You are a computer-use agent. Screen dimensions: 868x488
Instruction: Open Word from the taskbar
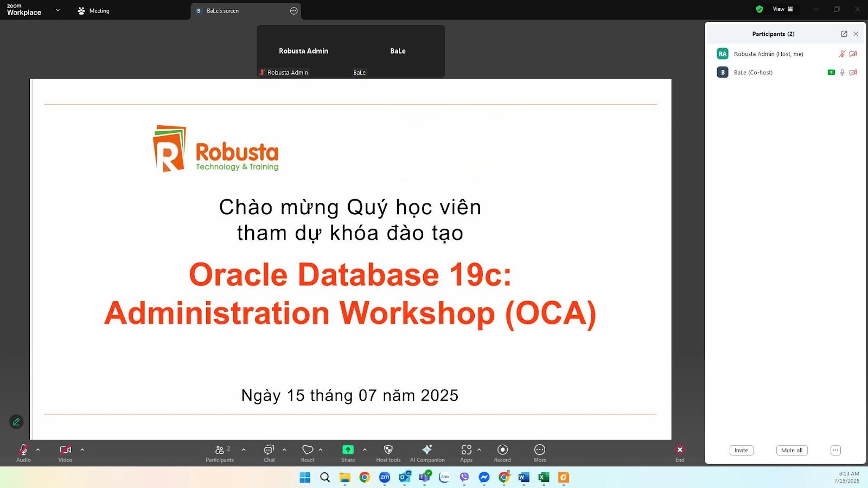(524, 477)
